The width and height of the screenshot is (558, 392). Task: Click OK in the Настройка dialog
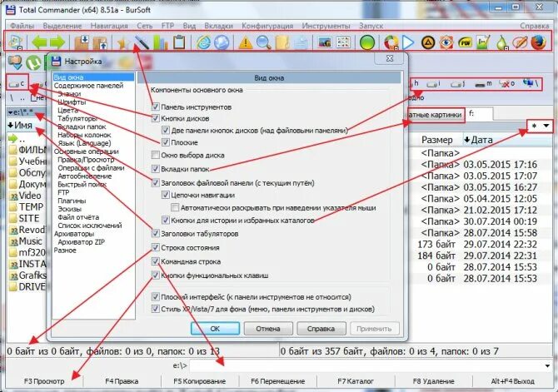215,329
